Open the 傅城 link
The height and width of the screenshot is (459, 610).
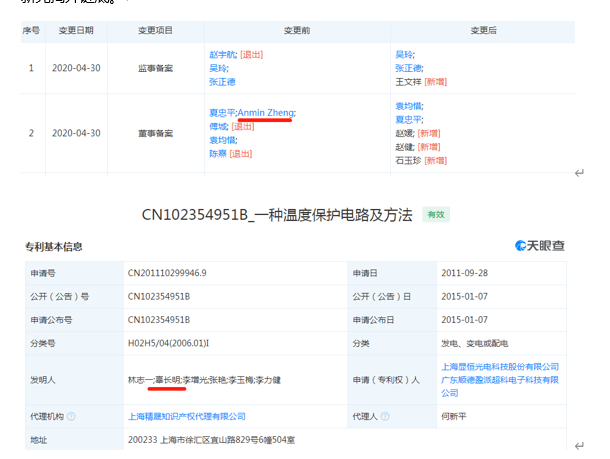tap(218, 126)
